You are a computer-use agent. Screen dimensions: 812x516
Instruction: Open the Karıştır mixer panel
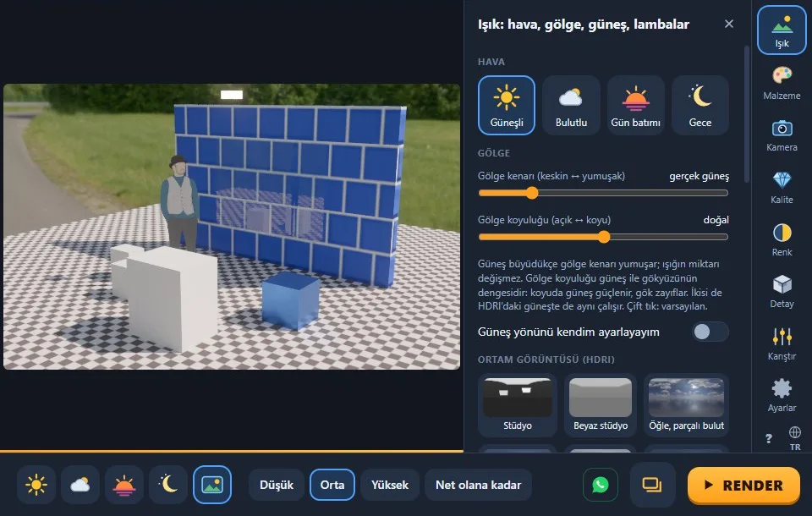click(x=782, y=343)
